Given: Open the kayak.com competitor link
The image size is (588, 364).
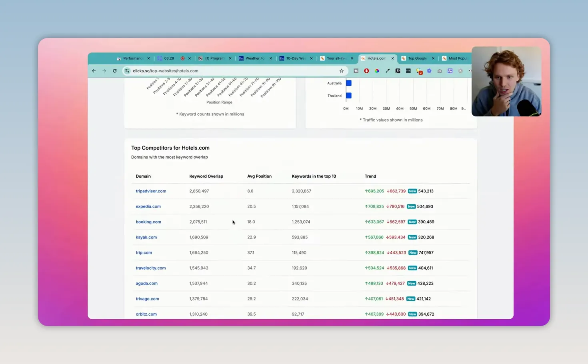Looking at the screenshot, I should pyautogui.click(x=146, y=237).
